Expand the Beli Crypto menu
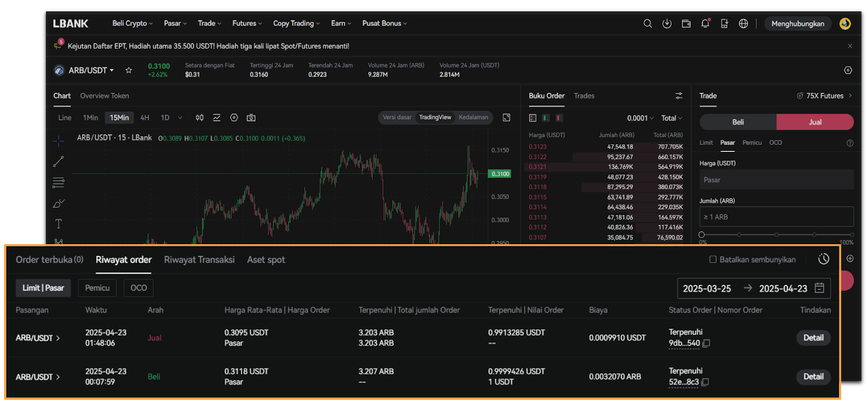This screenshot has height=408, width=868. pos(132,23)
